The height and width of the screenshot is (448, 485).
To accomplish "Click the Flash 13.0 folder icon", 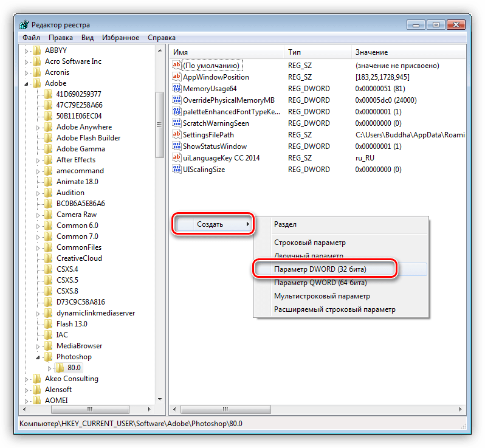I will coord(48,323).
